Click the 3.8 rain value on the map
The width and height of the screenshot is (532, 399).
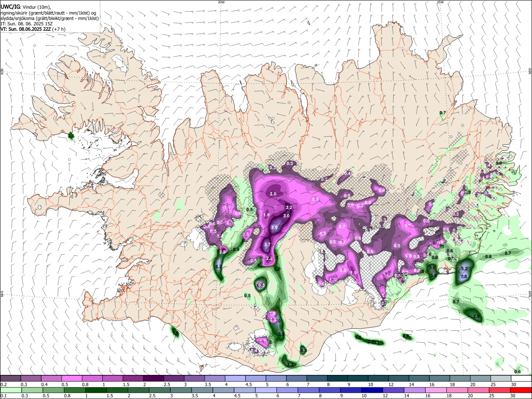click(433, 276)
